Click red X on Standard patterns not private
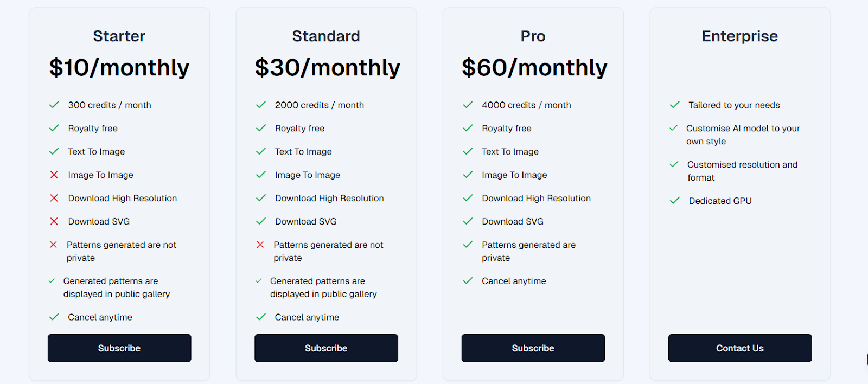 260,245
